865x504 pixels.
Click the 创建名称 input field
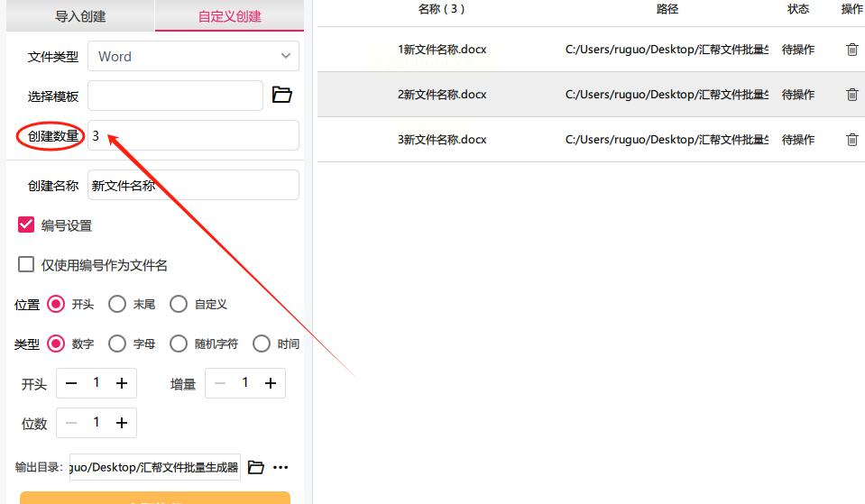click(x=193, y=185)
